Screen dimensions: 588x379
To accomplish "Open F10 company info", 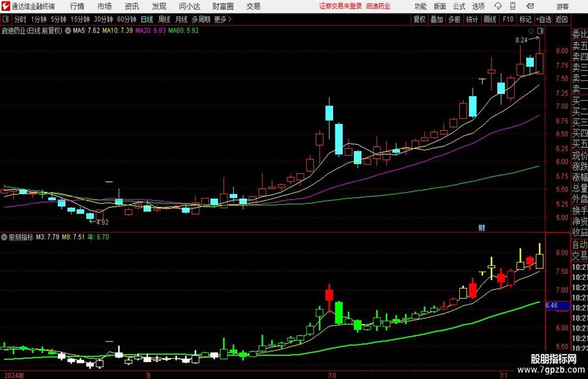I will tap(508, 19).
